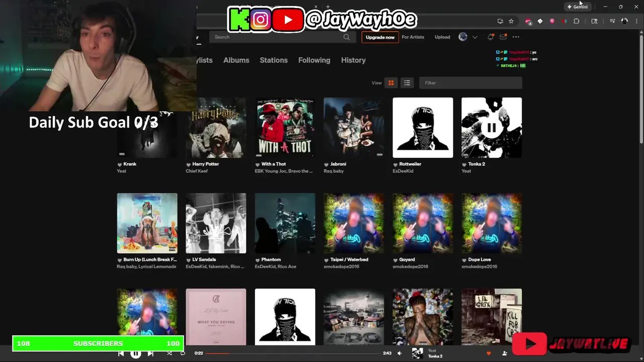Bookmark this page with the star icon
The height and width of the screenshot is (362, 644).
[511, 21]
